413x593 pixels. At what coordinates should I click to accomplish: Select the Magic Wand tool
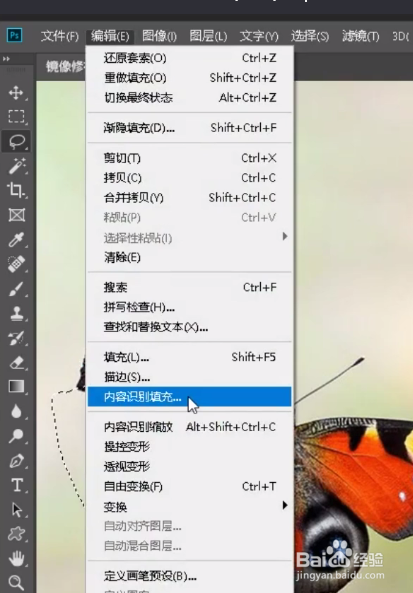point(16,166)
